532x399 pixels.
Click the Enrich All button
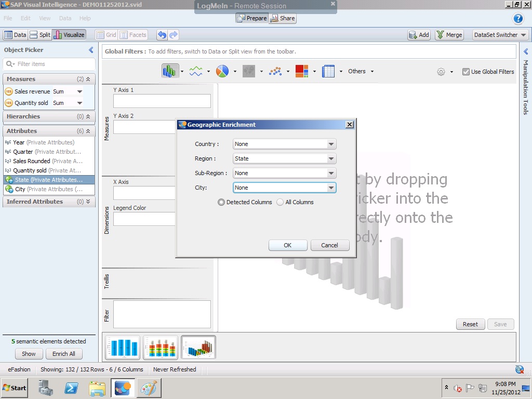point(64,354)
